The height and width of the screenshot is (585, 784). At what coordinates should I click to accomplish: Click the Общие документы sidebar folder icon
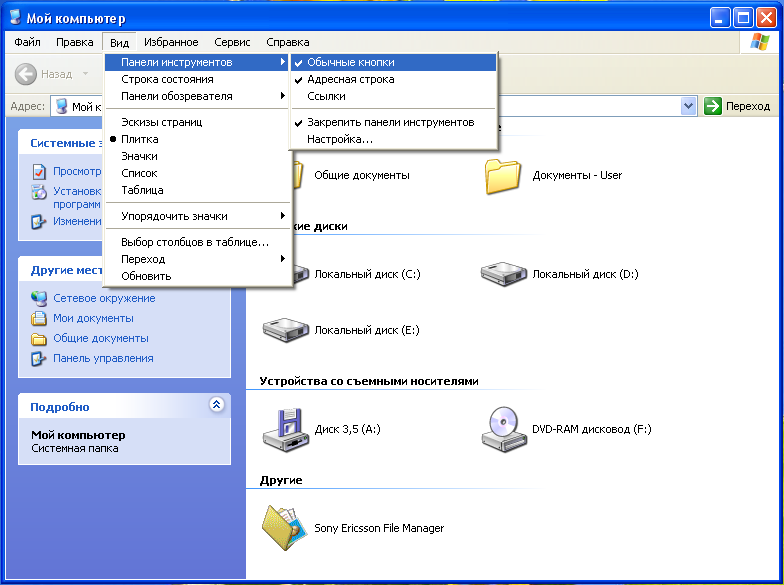(x=38, y=339)
